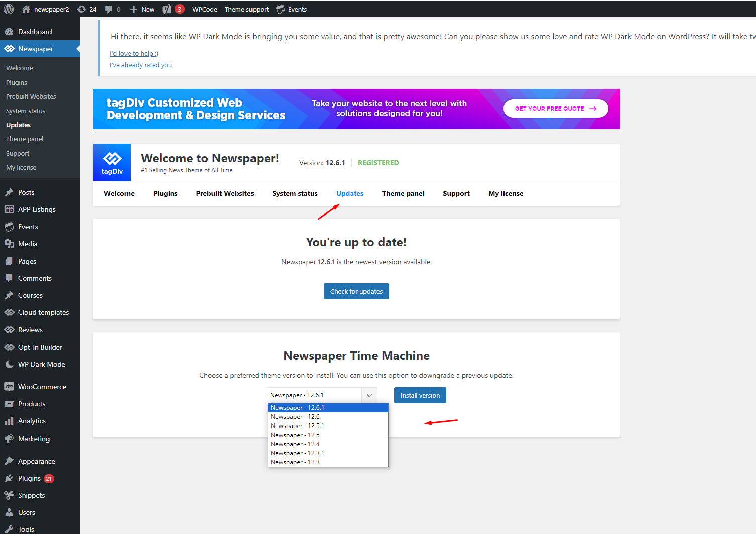This screenshot has height=534, width=756.
Task: Click the Cloud templates icon
Action: point(9,312)
